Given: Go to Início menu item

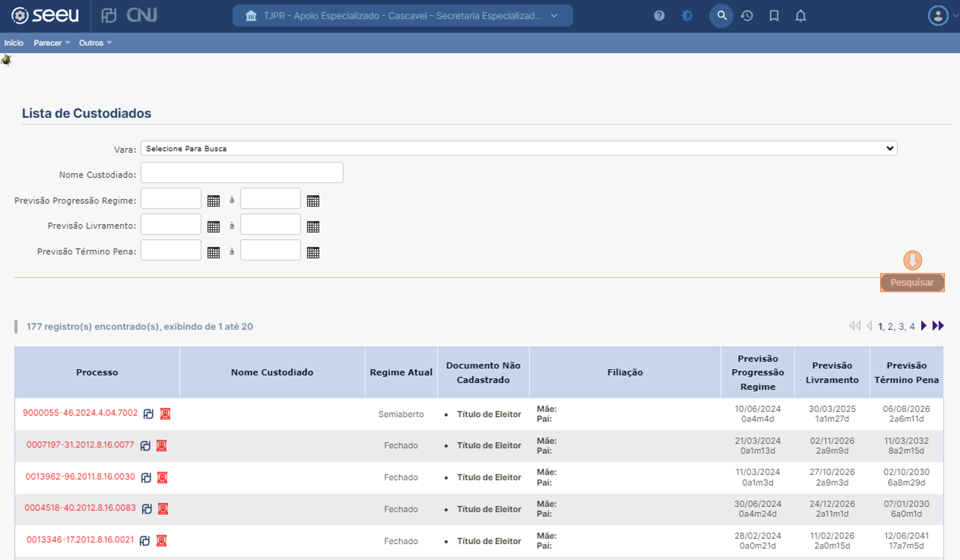Looking at the screenshot, I should [14, 43].
